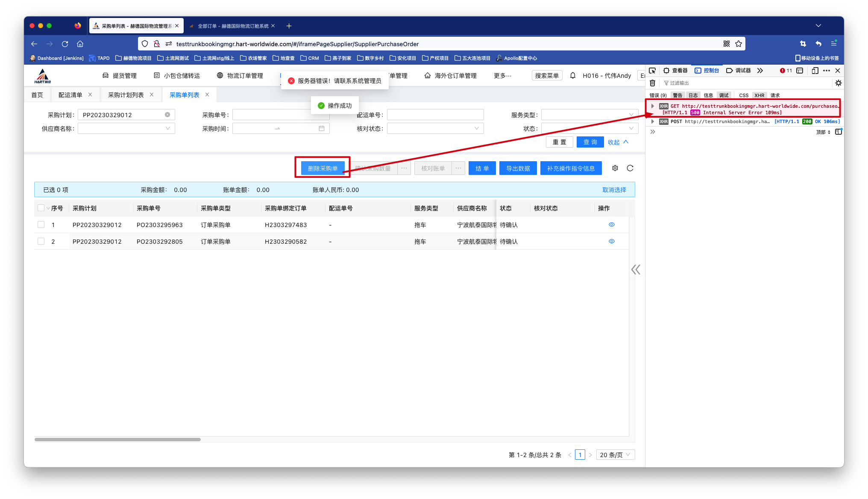The height and width of the screenshot is (499, 868).
Task: Click the table refresh icon
Action: (x=630, y=168)
